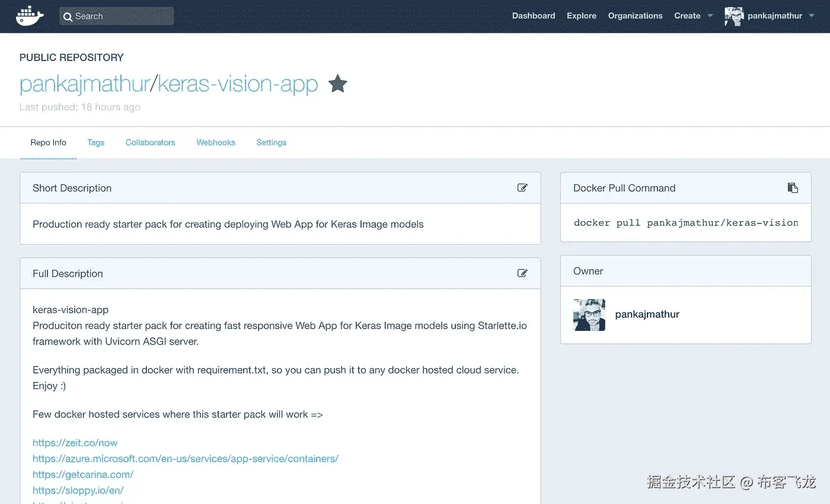Click the 'PUBLIC REPOSITORY' label
This screenshot has height=504, width=830.
click(x=72, y=58)
